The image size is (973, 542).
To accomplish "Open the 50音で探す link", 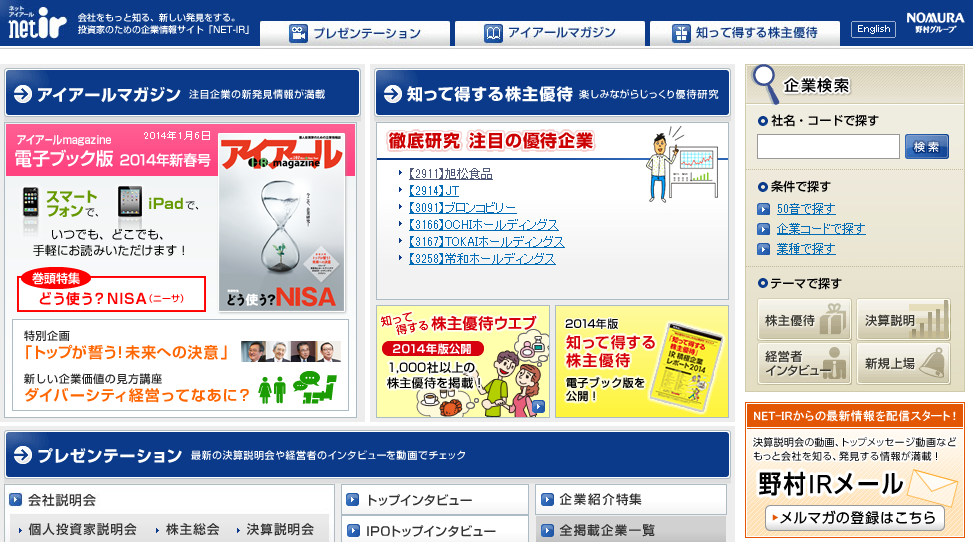I will point(806,209).
